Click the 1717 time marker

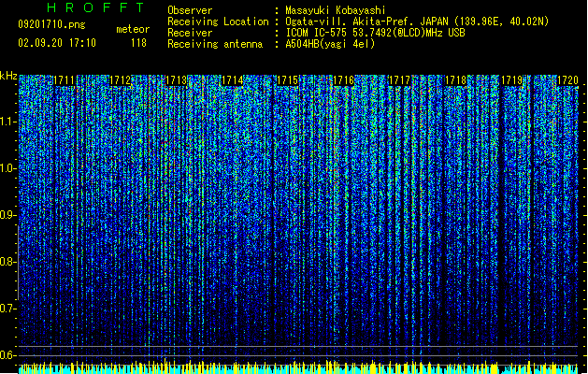coord(400,80)
